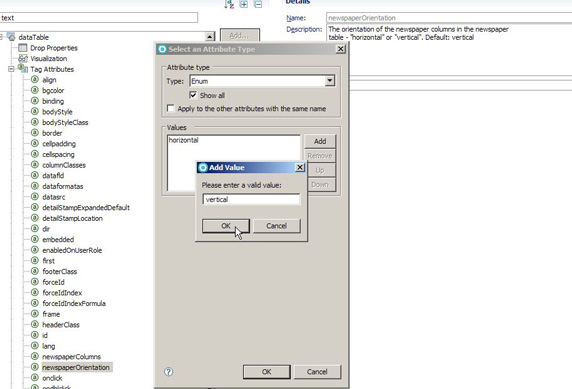This screenshot has height=389, width=572.
Task: Select the onclick attribute
Action: 52,378
